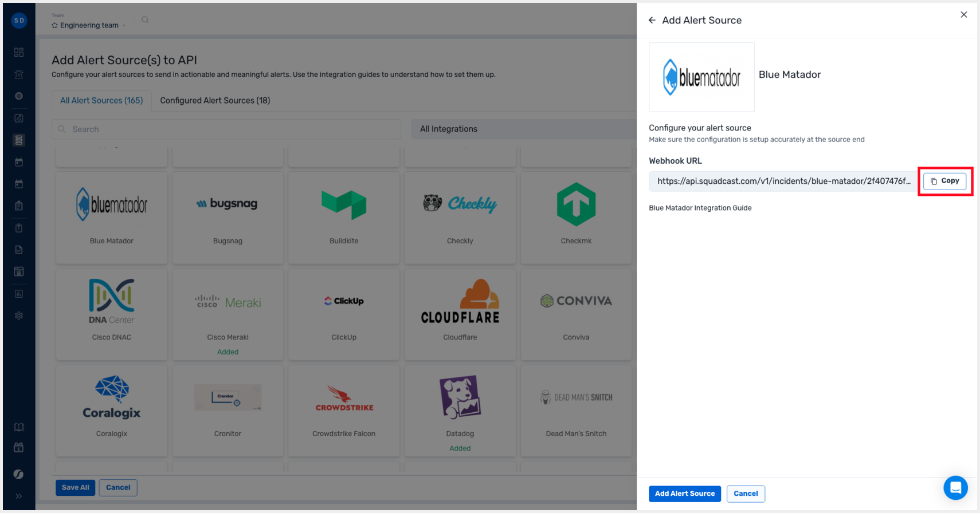
Task: Click the 'Bugsnag' card label
Action: tap(228, 241)
